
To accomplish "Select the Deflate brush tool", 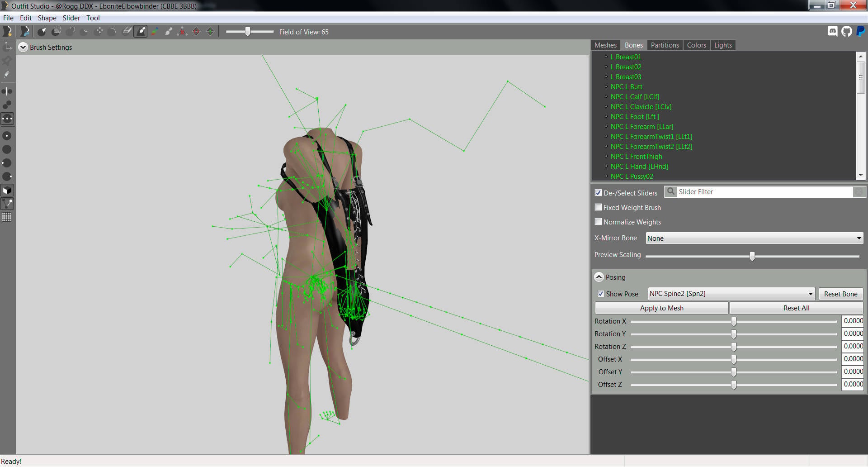I will pyautogui.click(x=85, y=32).
